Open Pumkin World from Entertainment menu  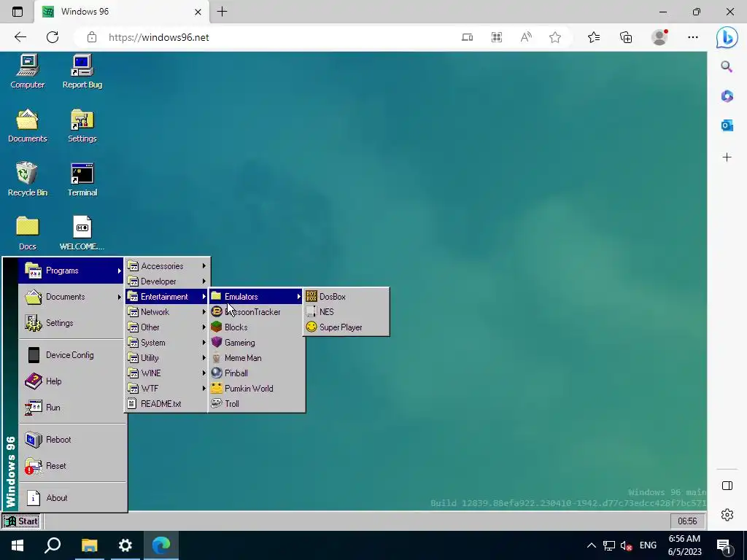pyautogui.click(x=256, y=388)
